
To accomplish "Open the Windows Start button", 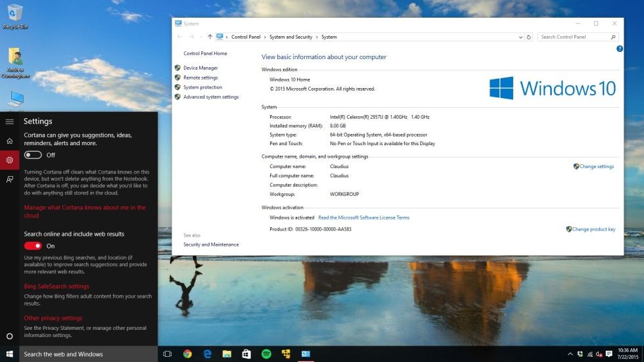I will [x=9, y=354].
